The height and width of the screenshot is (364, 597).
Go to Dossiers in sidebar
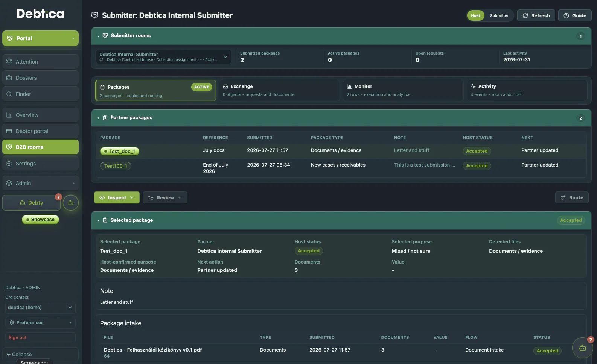click(40, 78)
